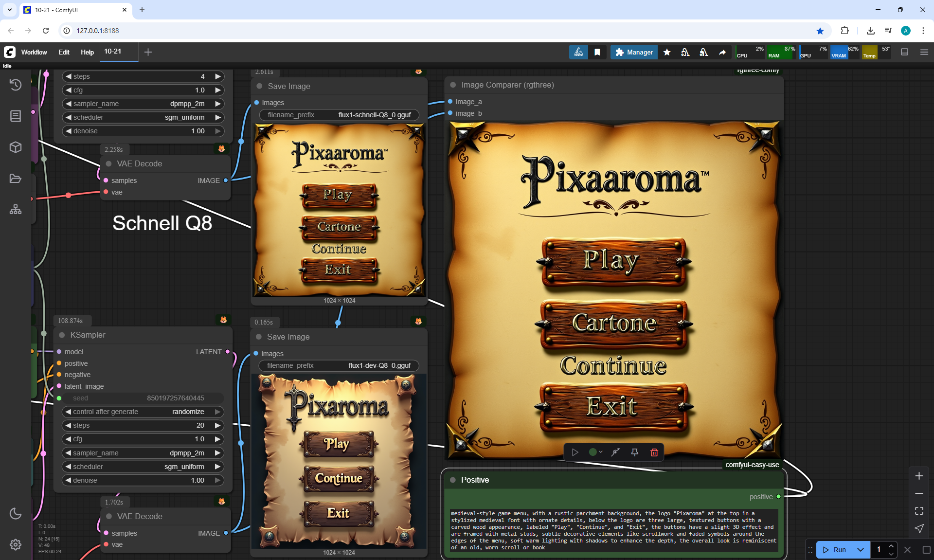Open the queue history sidebar icon

16,85
